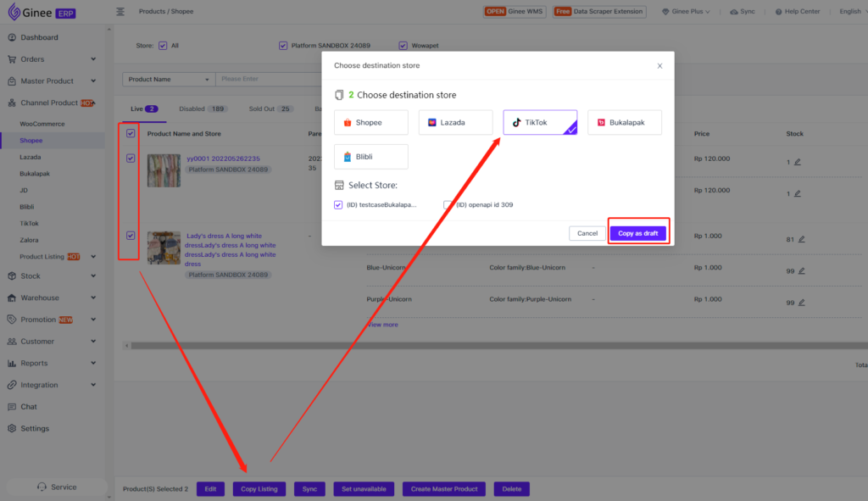Viewport: 868px width, 501px height.
Task: Click the View more link
Action: [x=382, y=325]
